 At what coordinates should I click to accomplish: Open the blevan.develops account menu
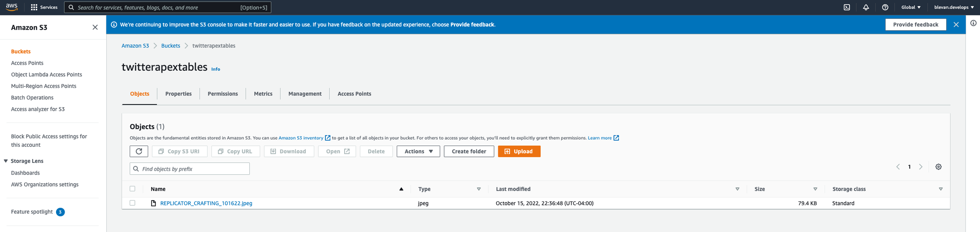pos(954,7)
